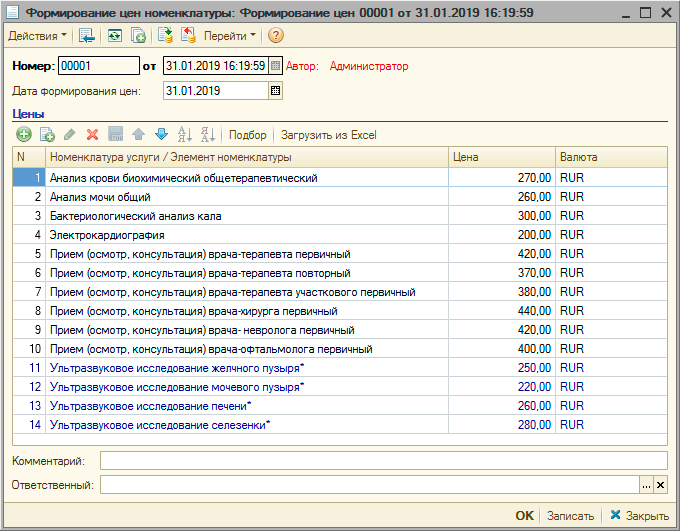This screenshot has width=680, height=531.
Task: Click Загрузить из Excel button
Action: click(328, 135)
